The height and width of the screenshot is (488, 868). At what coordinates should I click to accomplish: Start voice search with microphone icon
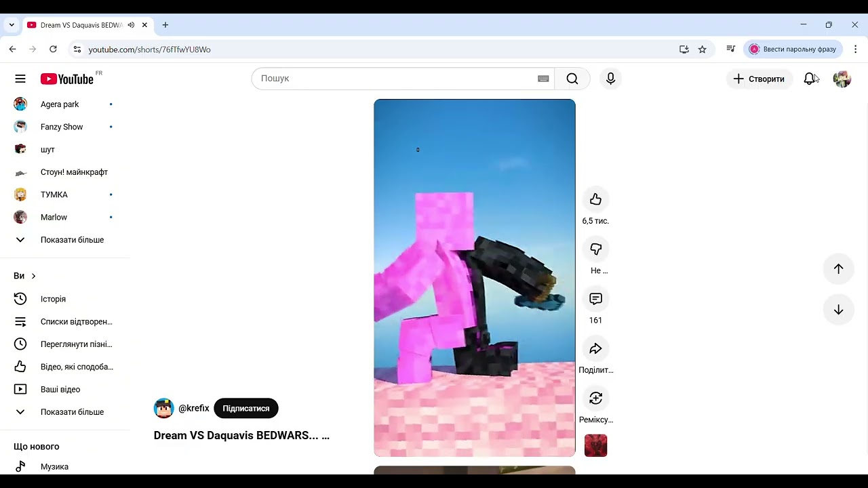(x=611, y=79)
